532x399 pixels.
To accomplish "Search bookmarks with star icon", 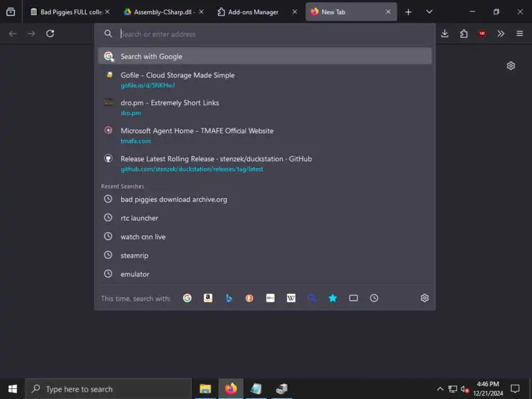I will tap(333, 298).
